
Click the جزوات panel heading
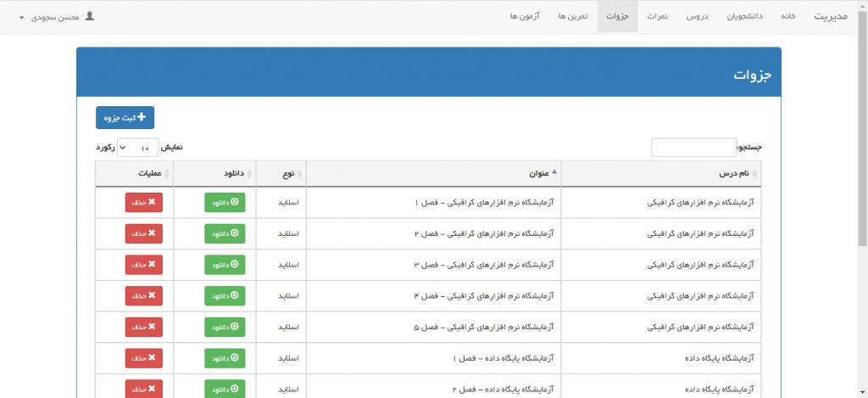tap(753, 76)
